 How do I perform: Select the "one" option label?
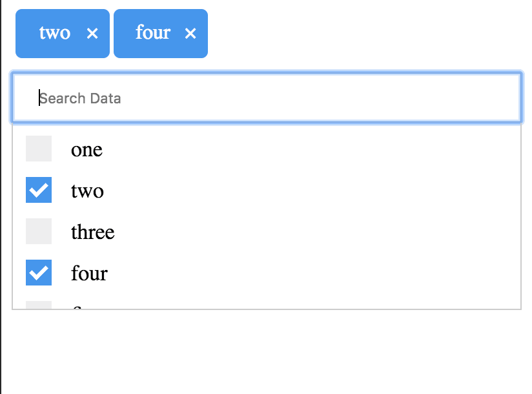87,150
